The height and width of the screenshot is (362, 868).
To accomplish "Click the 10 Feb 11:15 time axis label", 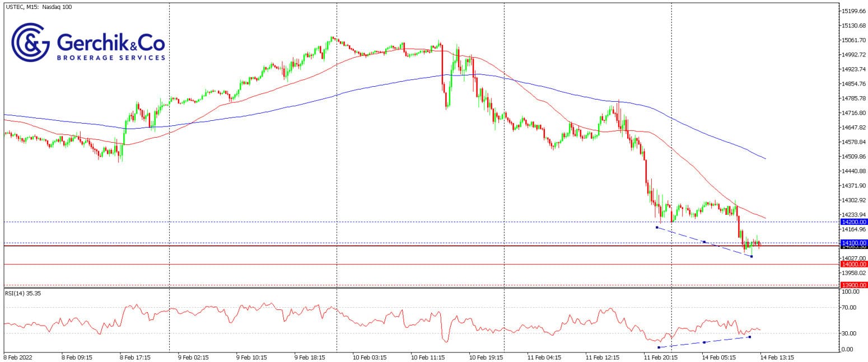I will [427, 356].
